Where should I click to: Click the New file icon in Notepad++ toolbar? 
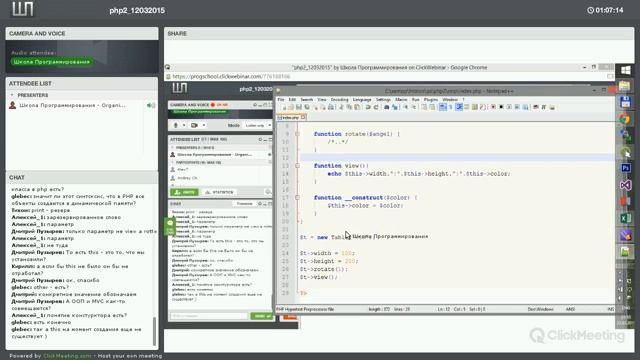(283, 107)
